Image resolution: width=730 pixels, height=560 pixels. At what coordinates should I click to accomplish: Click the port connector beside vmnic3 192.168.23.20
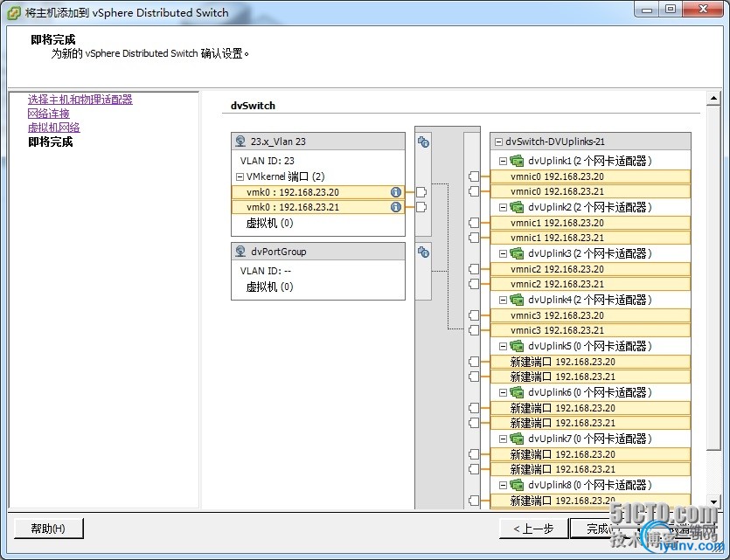pos(474,315)
